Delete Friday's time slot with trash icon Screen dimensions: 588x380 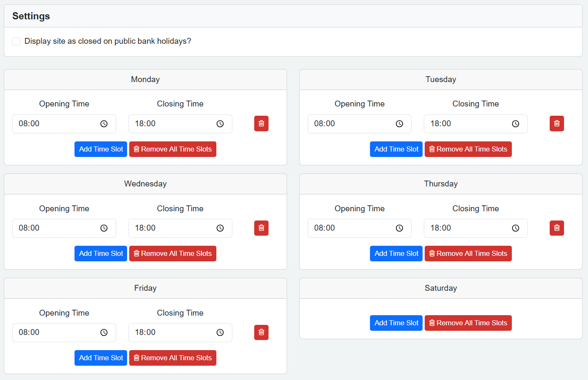pyautogui.click(x=261, y=332)
